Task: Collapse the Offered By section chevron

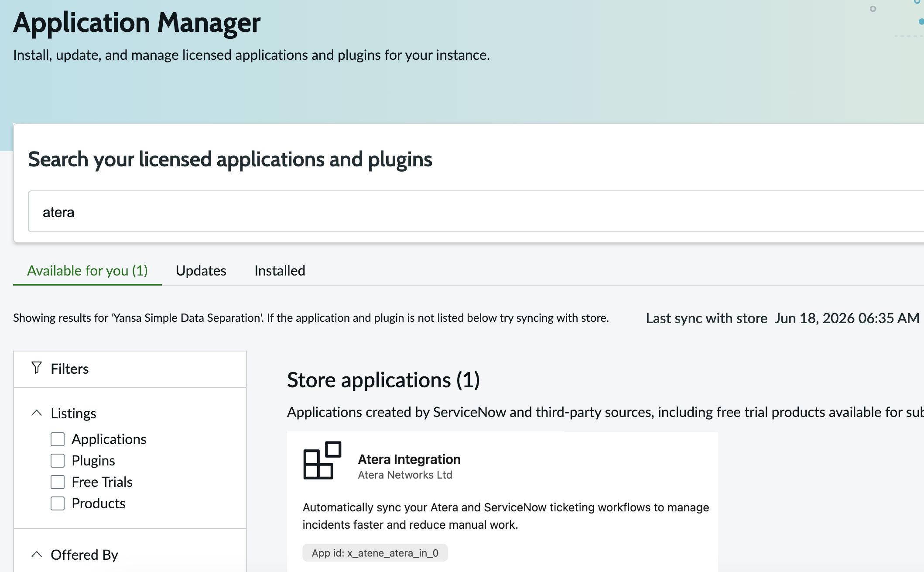Action: coord(37,555)
